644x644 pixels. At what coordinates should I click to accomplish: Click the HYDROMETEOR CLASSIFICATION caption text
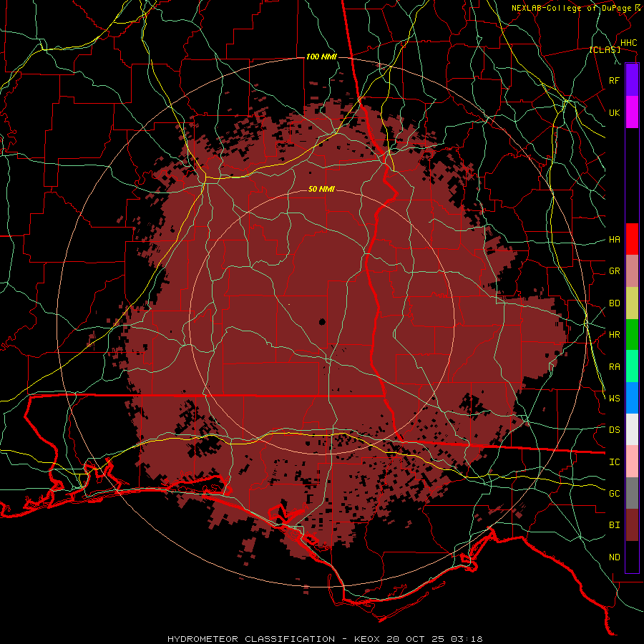tap(251, 639)
